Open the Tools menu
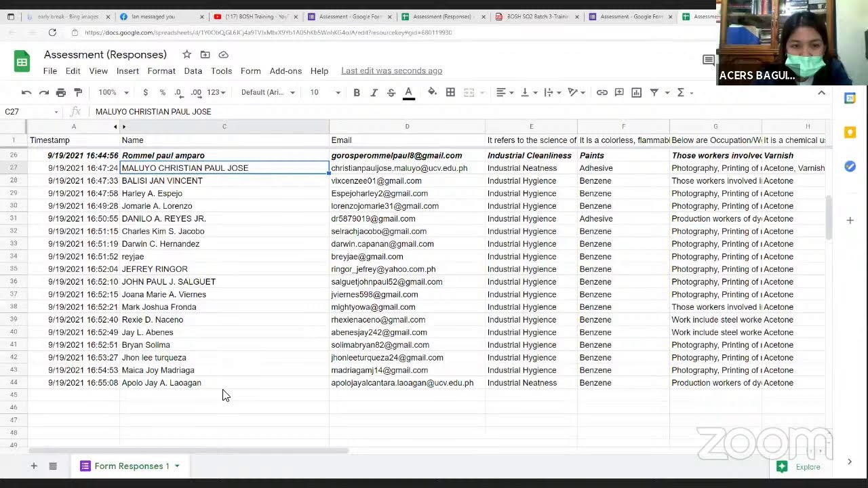868x488 pixels. pyautogui.click(x=222, y=70)
